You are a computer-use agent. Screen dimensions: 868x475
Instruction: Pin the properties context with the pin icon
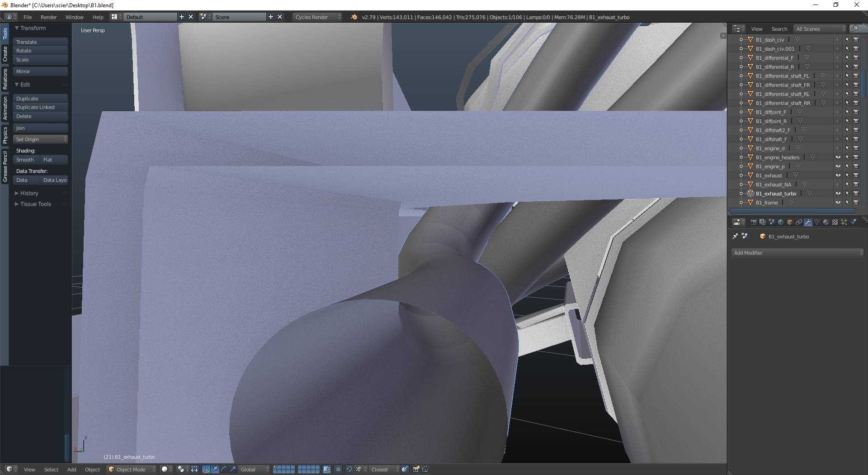(736, 236)
